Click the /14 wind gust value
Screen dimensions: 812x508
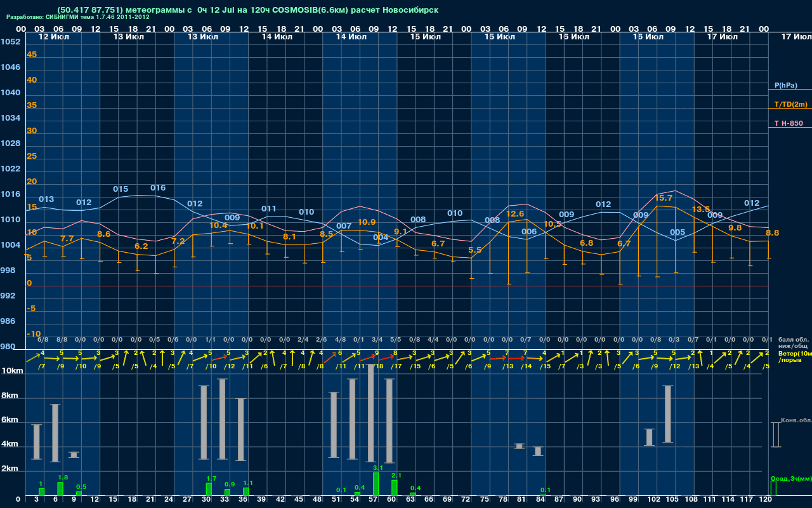pos(526,366)
